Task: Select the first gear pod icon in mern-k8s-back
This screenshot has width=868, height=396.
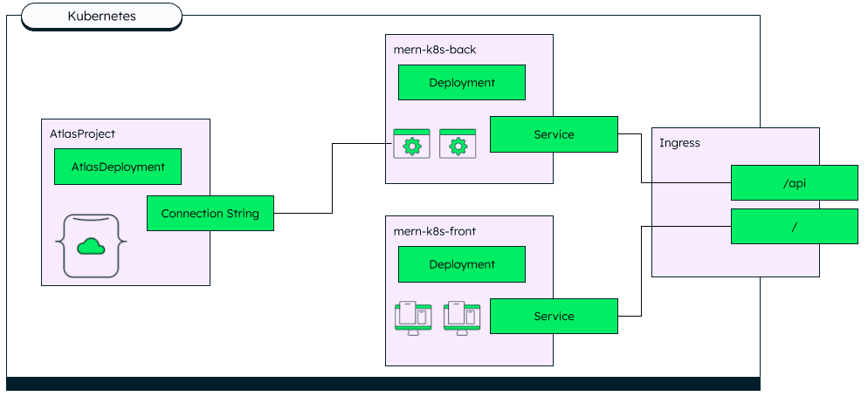Action: coord(412,144)
